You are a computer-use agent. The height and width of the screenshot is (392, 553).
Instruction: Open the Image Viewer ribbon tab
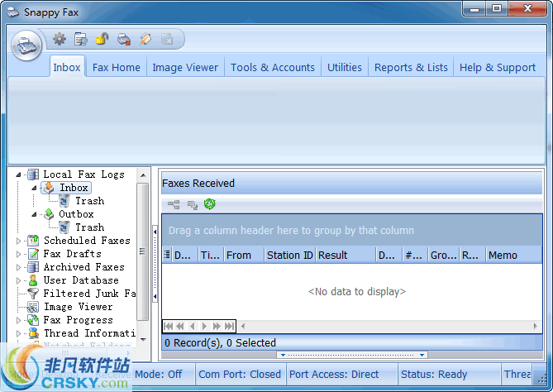click(185, 67)
